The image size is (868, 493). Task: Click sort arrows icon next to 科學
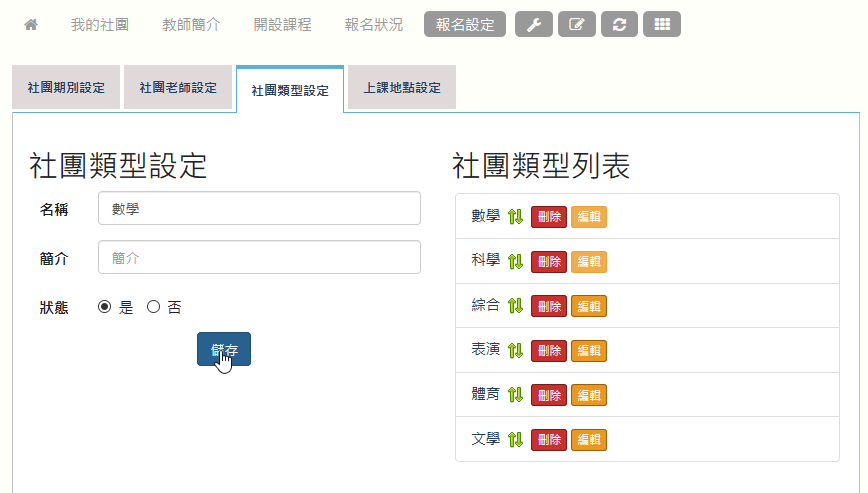pos(516,261)
